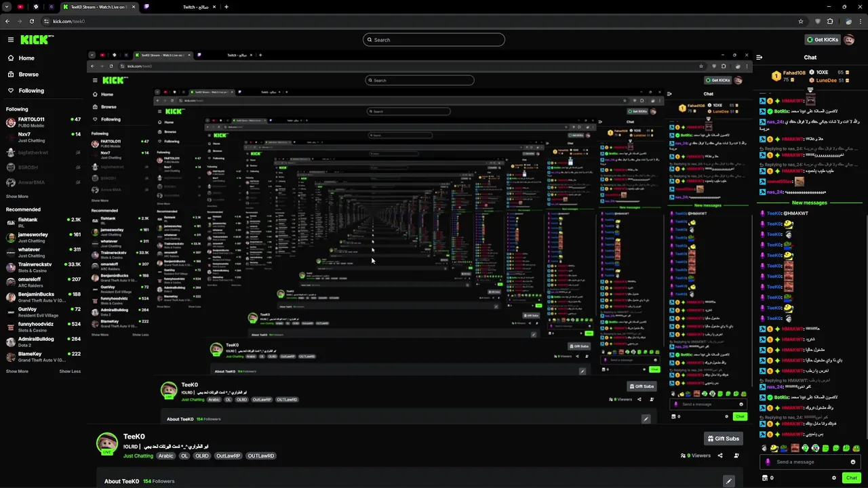Screen dimensions: 868x488
Task: Expand followed channels with Show More
Action: [x=17, y=197]
